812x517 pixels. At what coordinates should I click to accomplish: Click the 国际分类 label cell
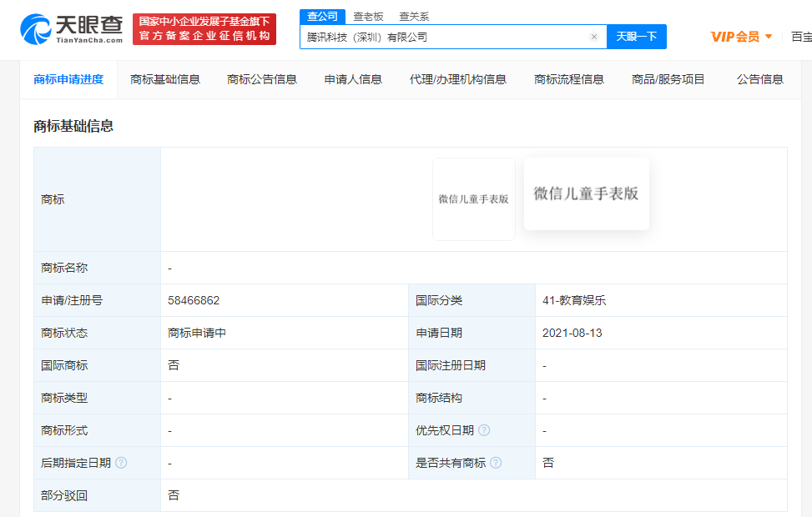[472, 300]
